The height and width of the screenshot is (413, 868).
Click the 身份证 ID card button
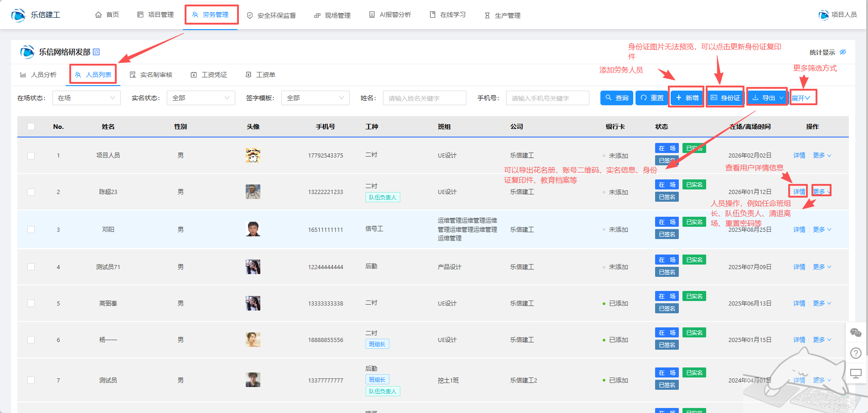click(725, 98)
